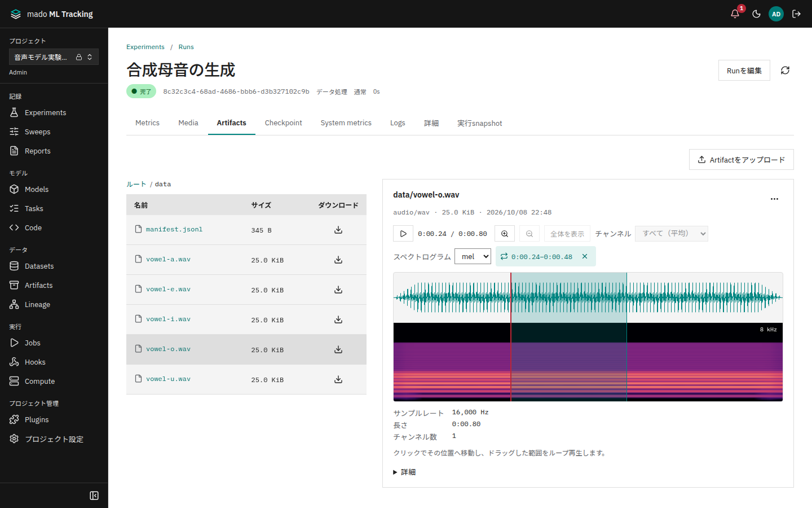Open the audio preview more-options menu

pyautogui.click(x=774, y=199)
